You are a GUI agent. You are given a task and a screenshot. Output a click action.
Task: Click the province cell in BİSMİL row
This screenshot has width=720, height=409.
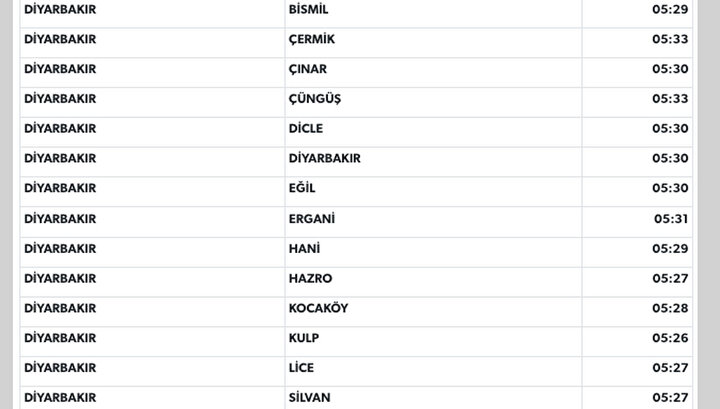(152, 12)
